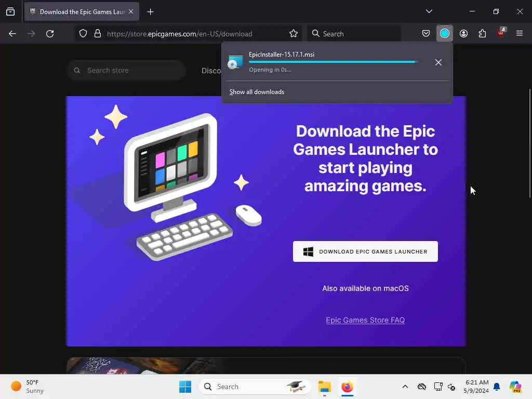Open the clock showing 6:21 AM

tap(476, 387)
